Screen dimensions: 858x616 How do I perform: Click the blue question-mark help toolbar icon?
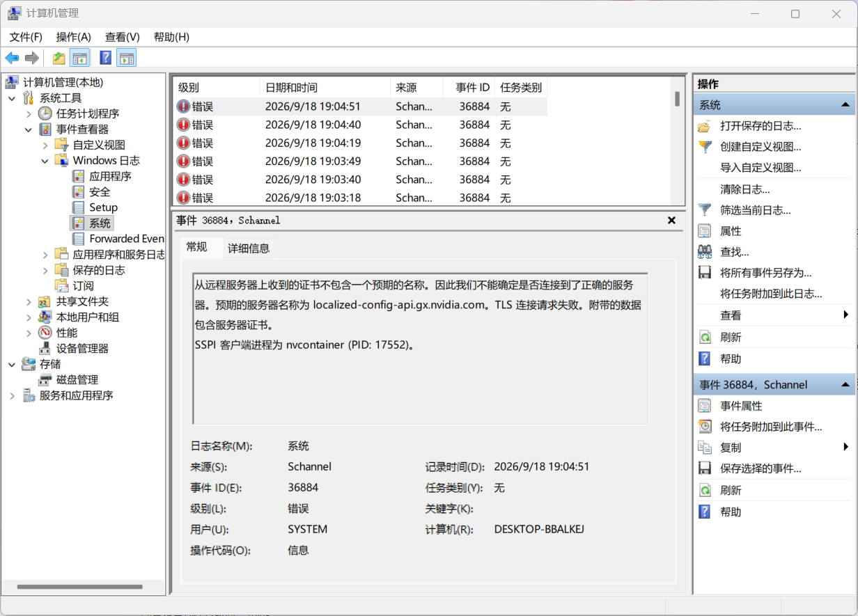click(x=106, y=58)
